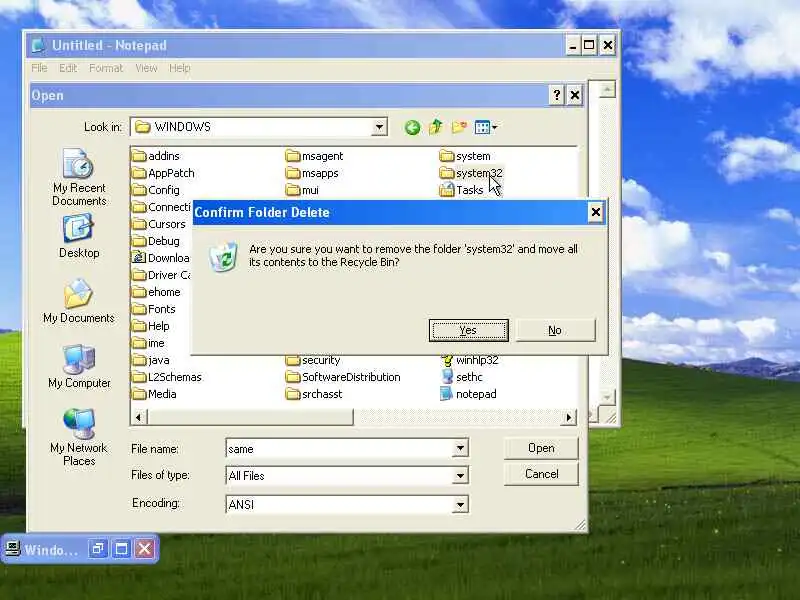Choose No in Confirm Folder Delete dialog
This screenshot has height=600, width=800.
555,331
